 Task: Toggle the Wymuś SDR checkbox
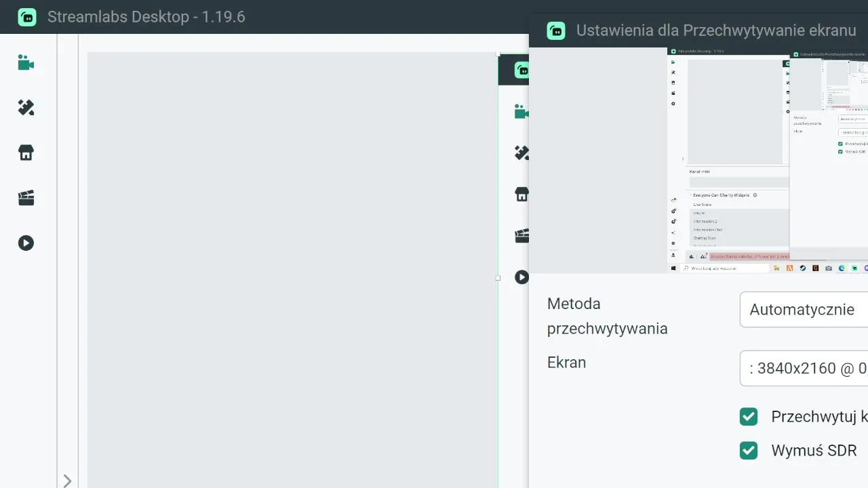(749, 451)
